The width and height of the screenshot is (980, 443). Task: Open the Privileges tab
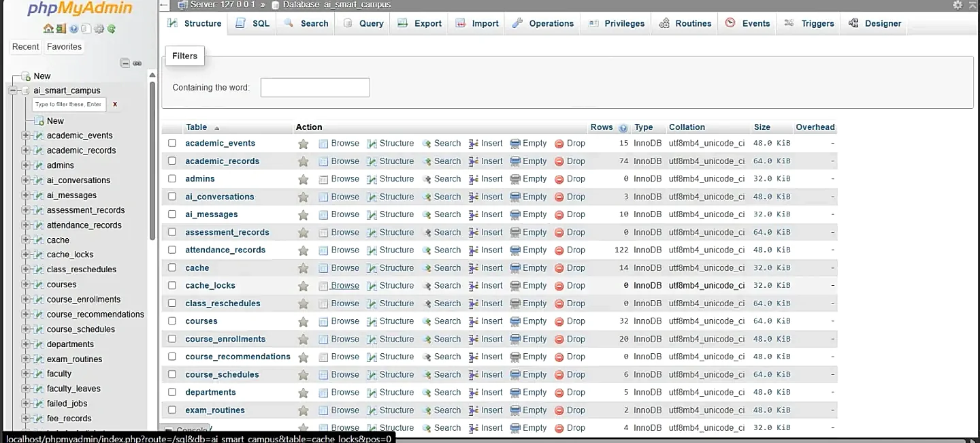pos(617,23)
